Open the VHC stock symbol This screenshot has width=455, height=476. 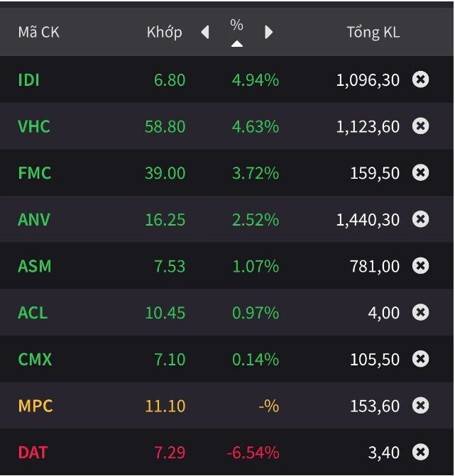(x=34, y=126)
